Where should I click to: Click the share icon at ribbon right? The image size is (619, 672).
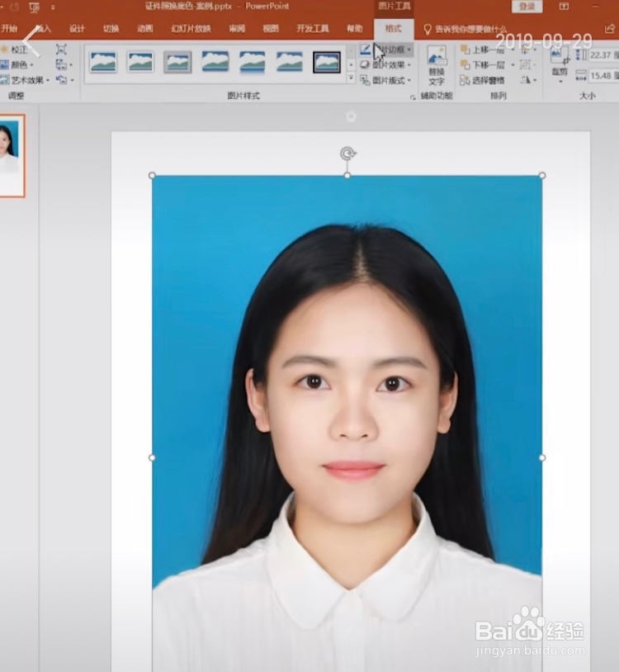(x=609, y=29)
